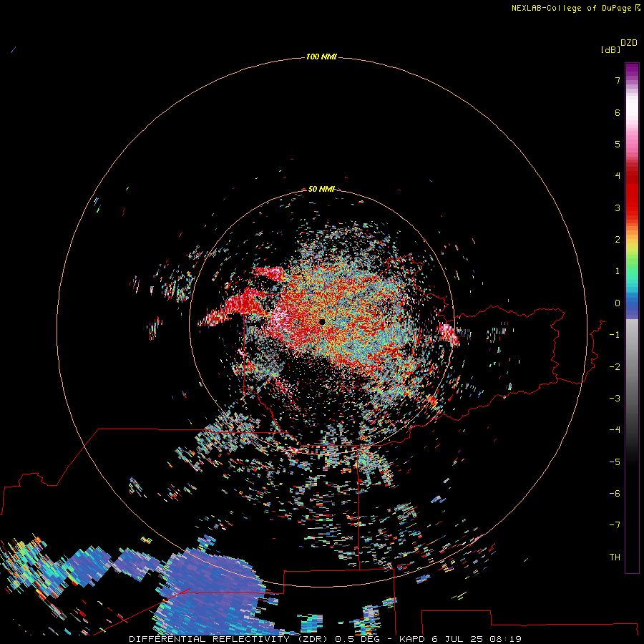This screenshot has height=644, width=644.
Task: Click the DZD legend title
Action: point(629,43)
